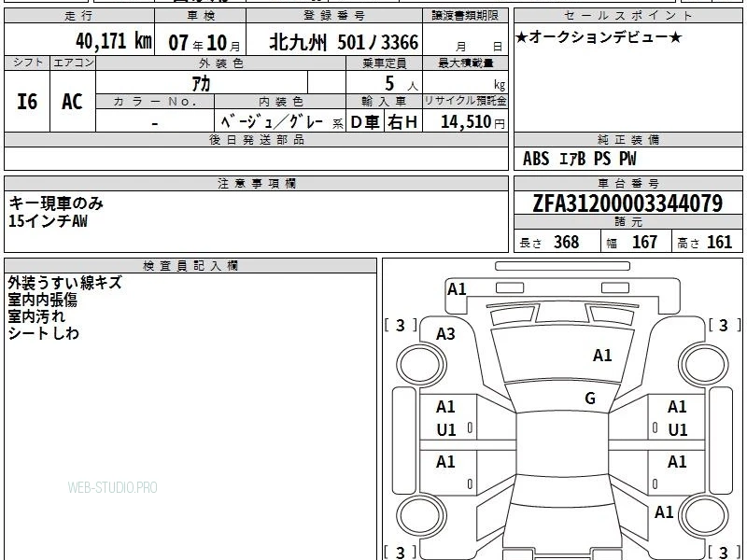Click the 走行 column header
The width and height of the screenshot is (747, 560).
coord(78,16)
